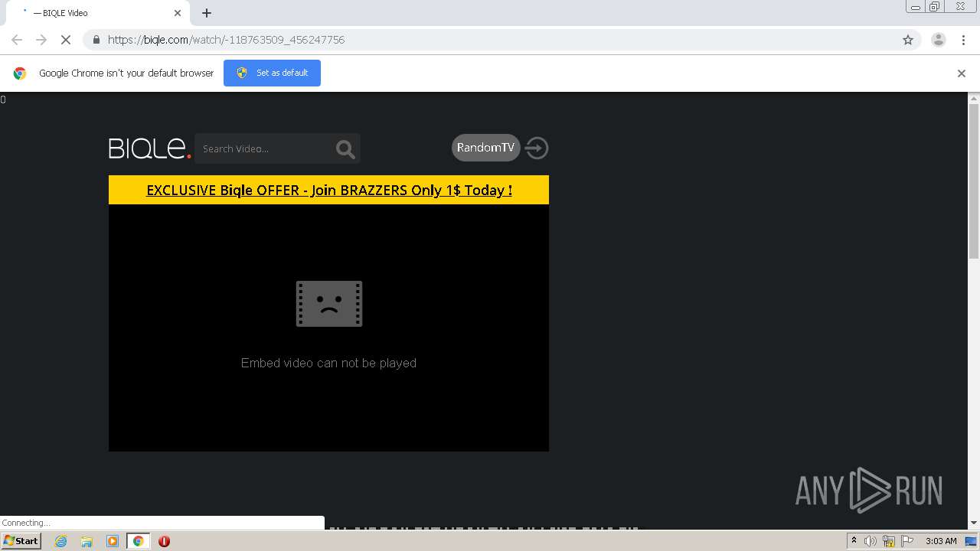Open Action Center flag icon
Viewport: 980px width, 551px height.
[907, 541]
